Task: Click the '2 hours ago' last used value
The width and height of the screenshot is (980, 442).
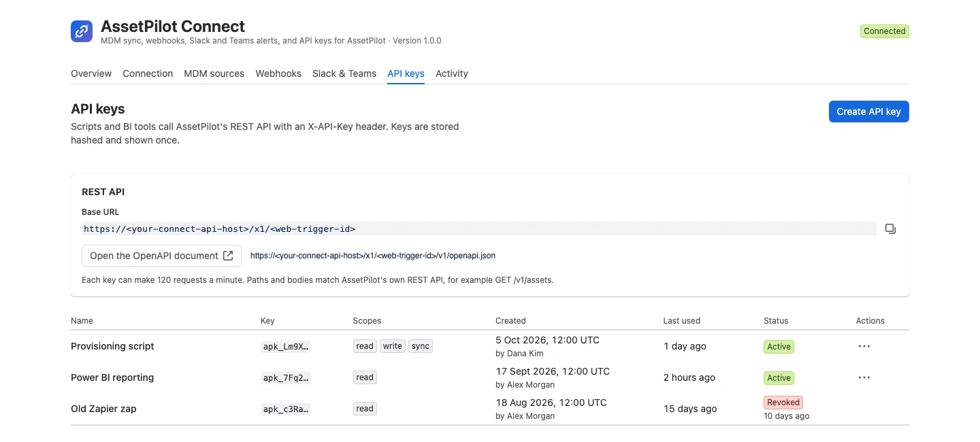Action: click(x=689, y=377)
